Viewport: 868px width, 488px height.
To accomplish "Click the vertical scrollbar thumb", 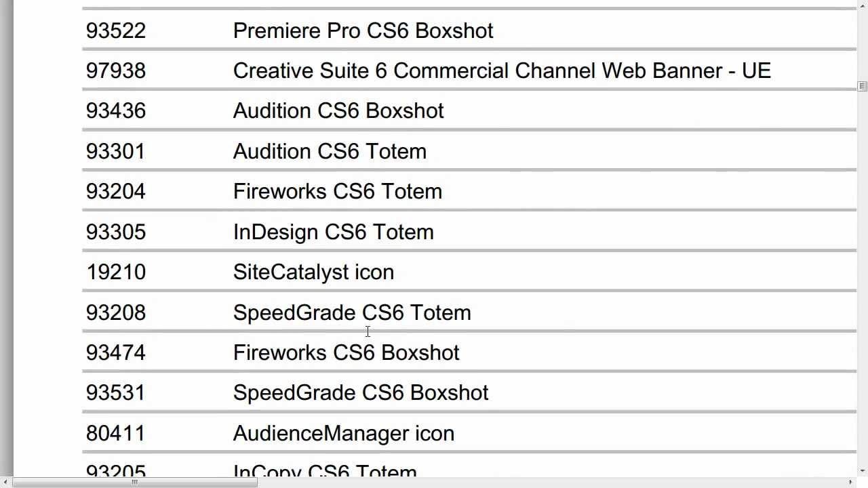I will pyautogui.click(x=862, y=86).
